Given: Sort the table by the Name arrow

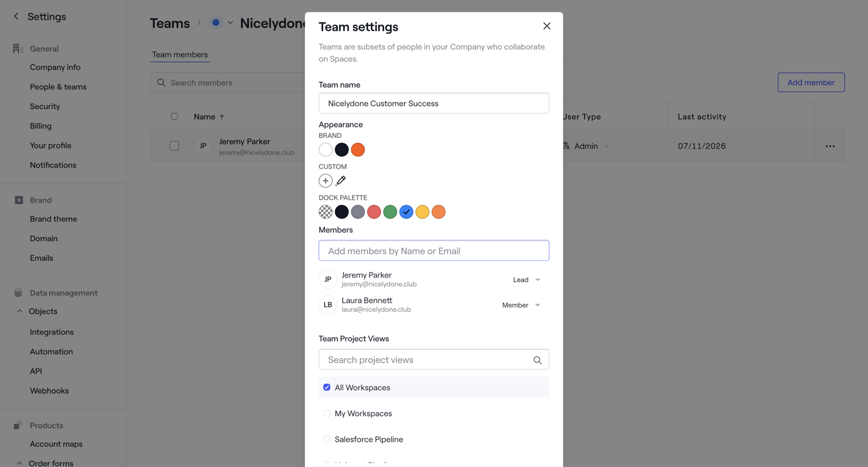Looking at the screenshot, I should [222, 117].
